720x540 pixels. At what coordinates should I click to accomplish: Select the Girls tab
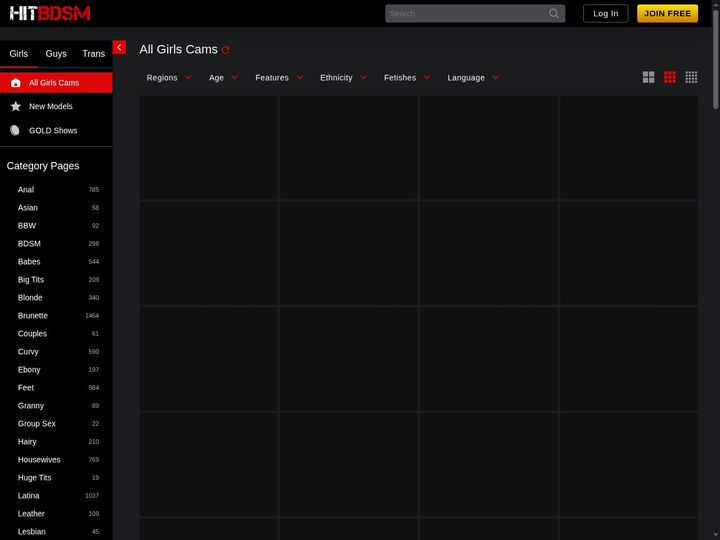coord(19,54)
